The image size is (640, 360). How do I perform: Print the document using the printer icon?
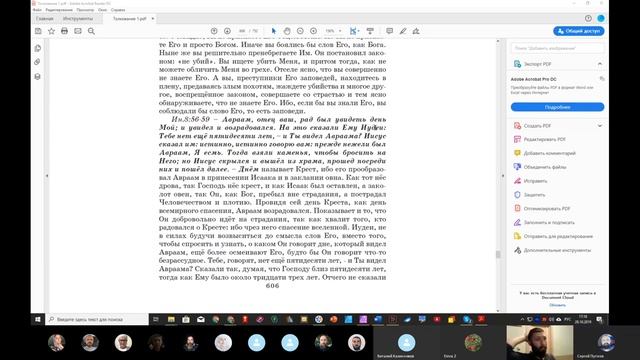[x=64, y=31]
